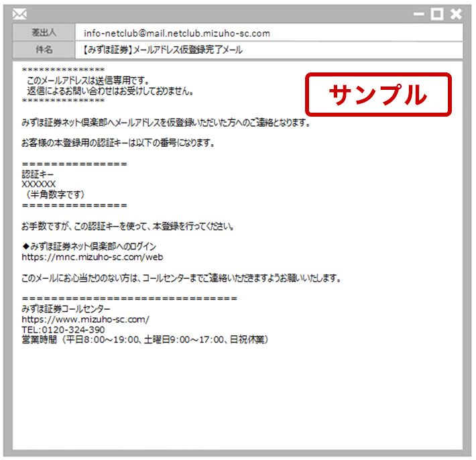
Task: Click the sentence about 仮登録いただいた方へのご連絡
Action: [x=166, y=123]
